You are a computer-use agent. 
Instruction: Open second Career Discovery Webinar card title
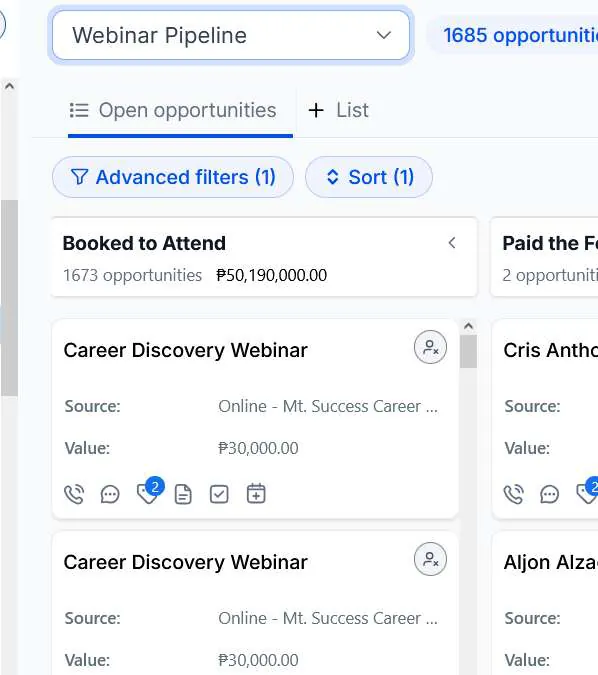186,562
